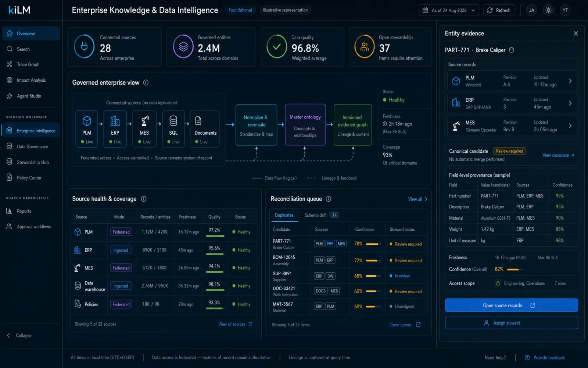Select the BOM-12045 Assembly row
The image size is (588, 368).
(348, 260)
